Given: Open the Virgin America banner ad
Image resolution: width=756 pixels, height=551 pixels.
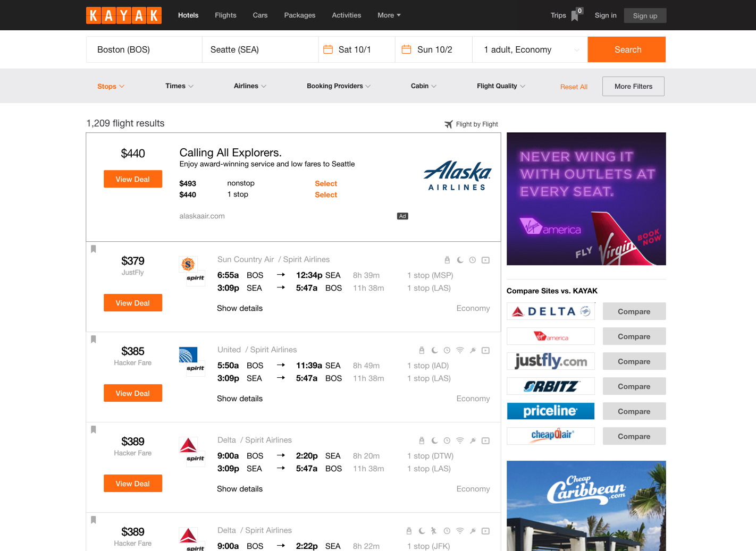Looking at the screenshot, I should coord(586,199).
